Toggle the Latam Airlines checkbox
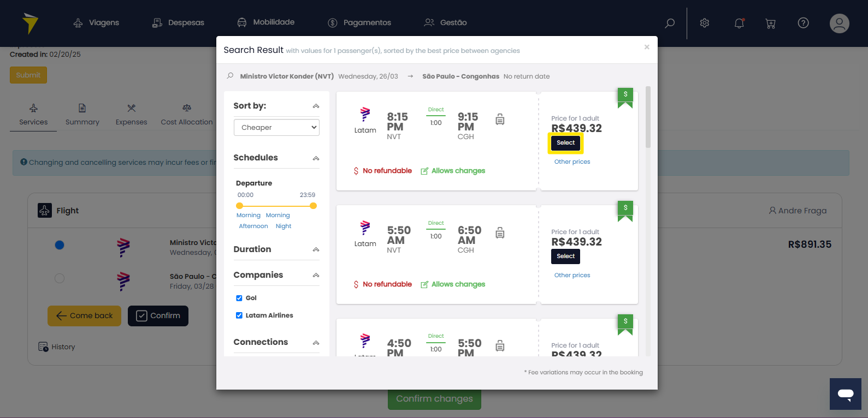 tap(239, 315)
